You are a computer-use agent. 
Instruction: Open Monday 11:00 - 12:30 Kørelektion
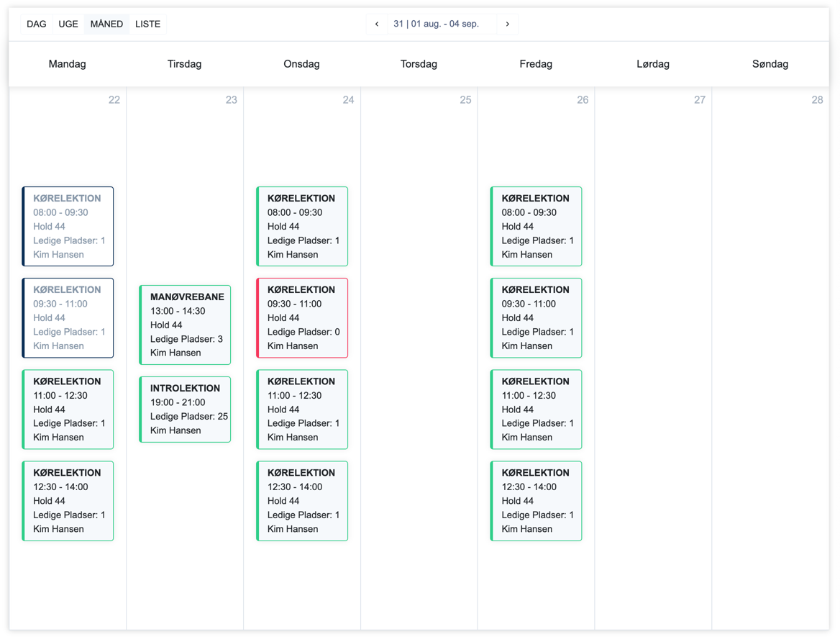pos(68,410)
